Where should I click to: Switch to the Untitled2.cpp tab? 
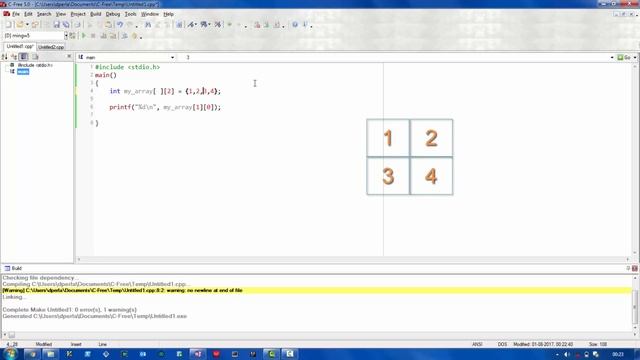(x=51, y=47)
